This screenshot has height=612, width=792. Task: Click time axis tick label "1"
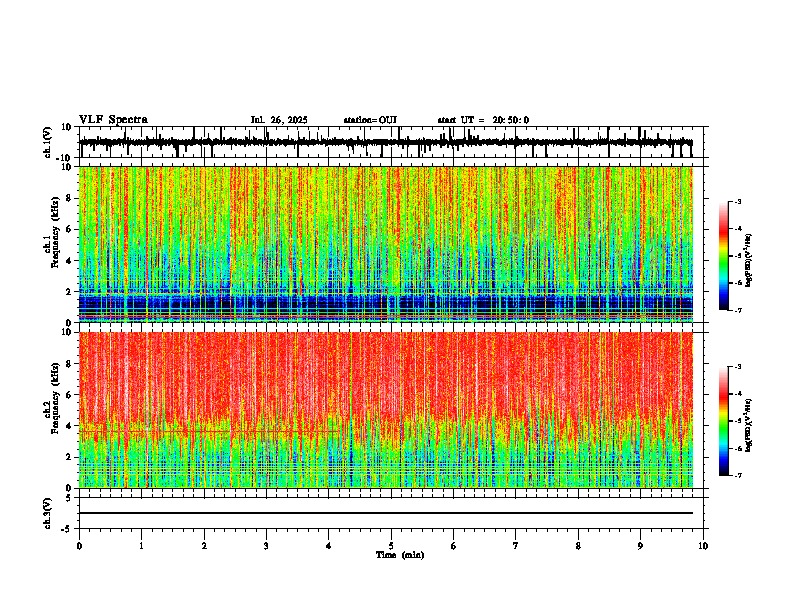point(141,546)
